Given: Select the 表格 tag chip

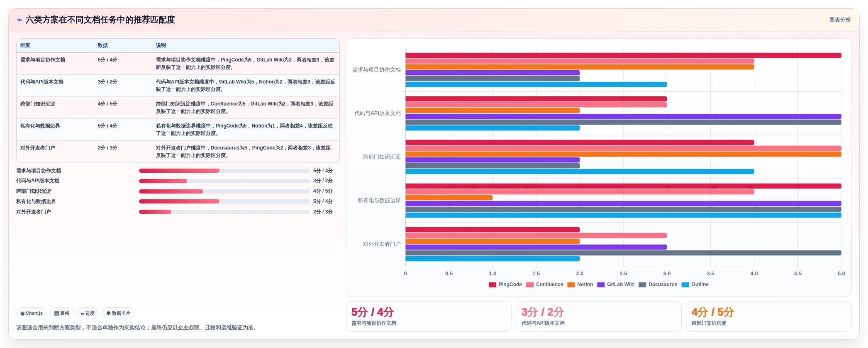Looking at the screenshot, I should click(x=62, y=314).
